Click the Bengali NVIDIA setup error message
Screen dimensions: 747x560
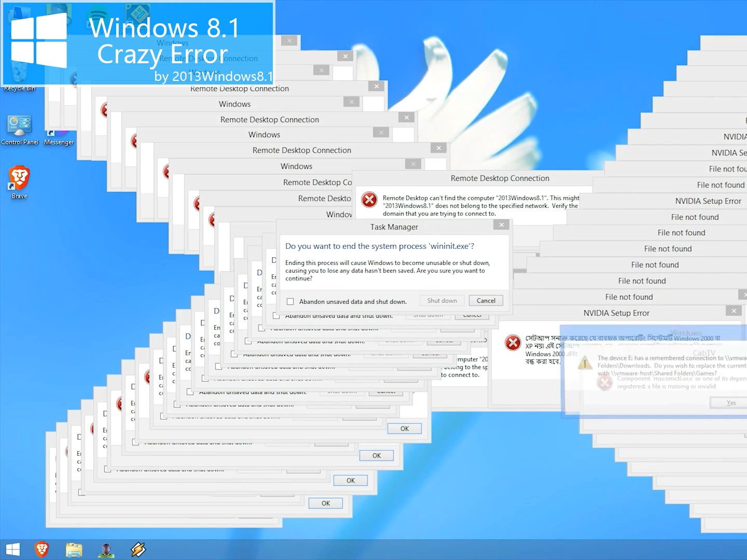622,349
